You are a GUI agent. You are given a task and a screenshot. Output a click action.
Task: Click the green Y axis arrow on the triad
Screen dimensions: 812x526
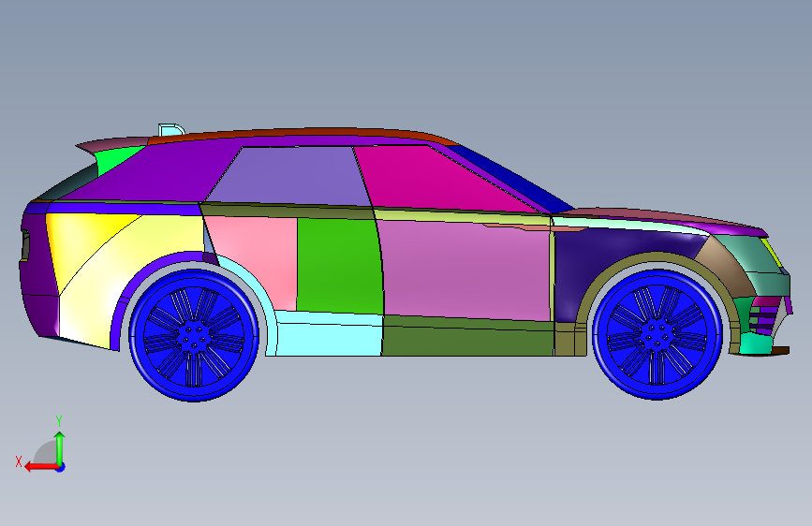click(60, 446)
